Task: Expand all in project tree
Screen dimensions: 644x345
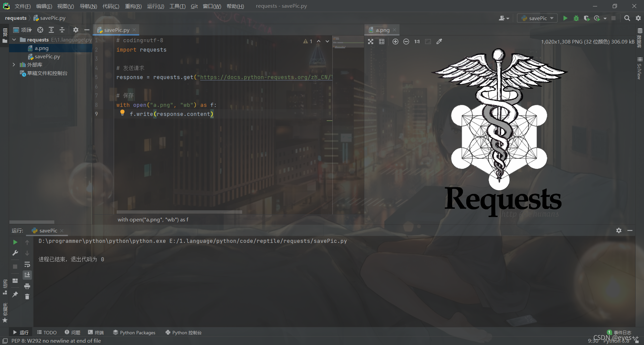Action: tap(51, 30)
